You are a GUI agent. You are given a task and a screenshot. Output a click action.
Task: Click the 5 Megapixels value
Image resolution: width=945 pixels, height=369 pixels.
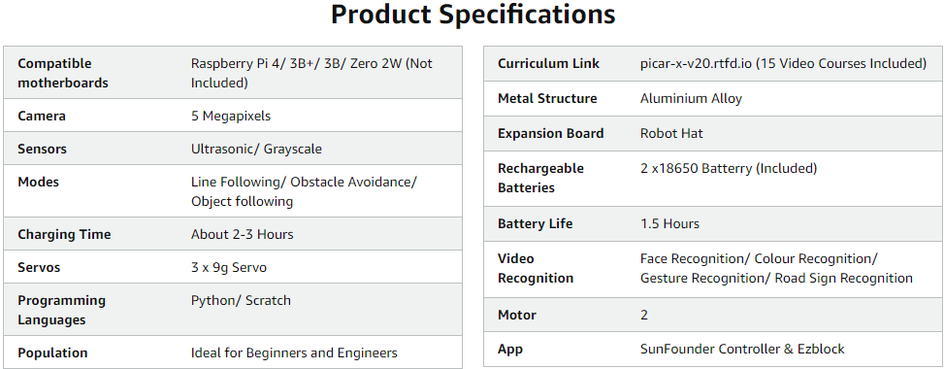point(231,116)
